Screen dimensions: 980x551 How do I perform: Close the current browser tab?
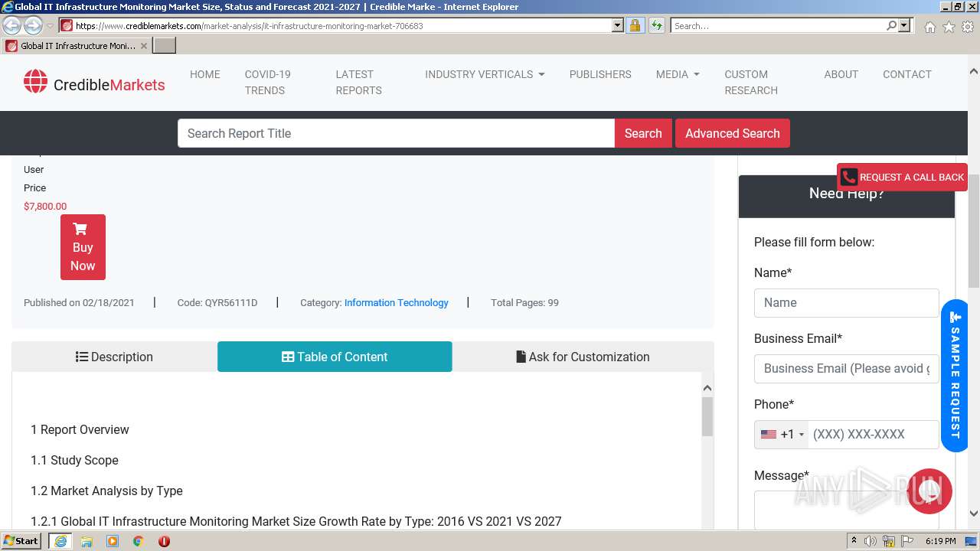click(143, 46)
